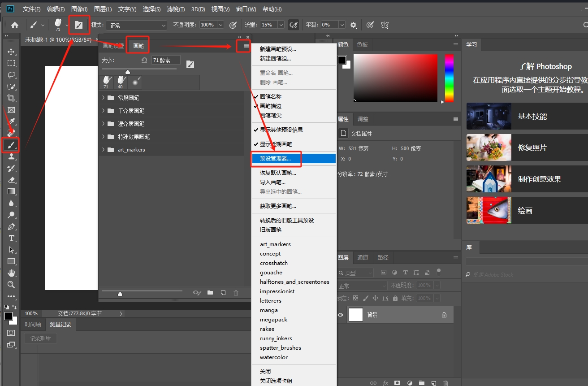Click new adjustment layer icon in Layers panel
The height and width of the screenshot is (386, 588).
(409, 383)
